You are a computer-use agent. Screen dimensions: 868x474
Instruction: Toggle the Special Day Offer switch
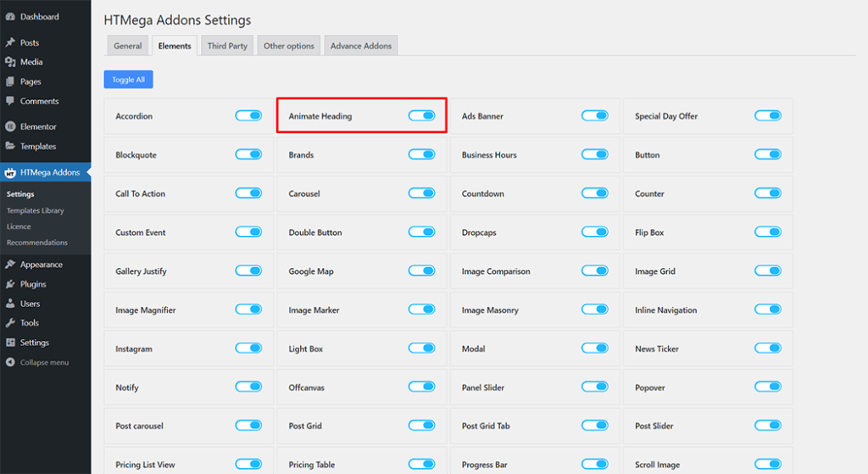pos(768,115)
